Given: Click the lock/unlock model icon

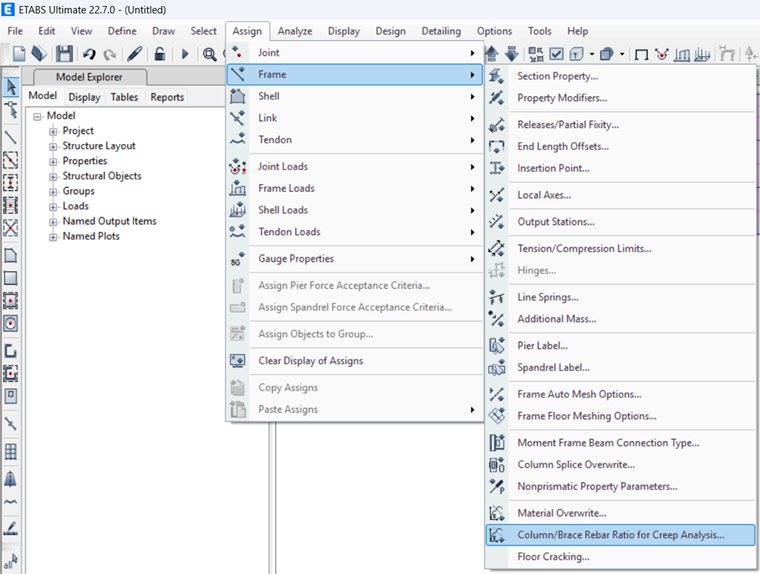Looking at the screenshot, I should tap(159, 53).
